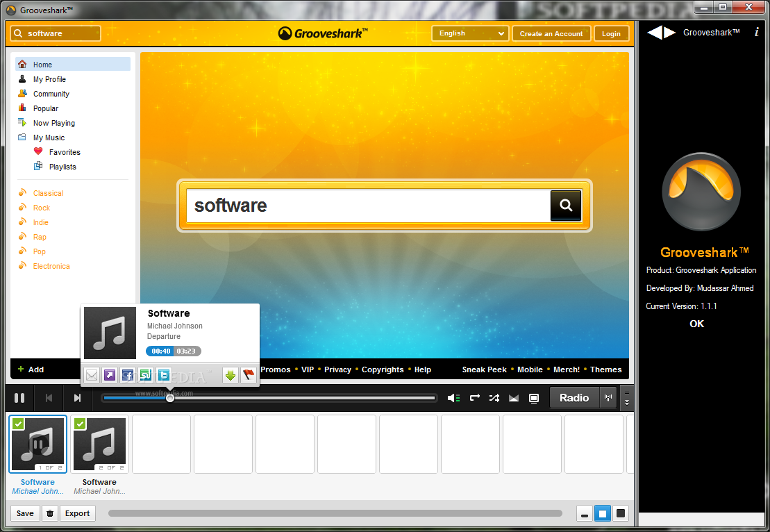
Task: Click the queue horizontal scrollbar
Action: pyautogui.click(x=335, y=513)
